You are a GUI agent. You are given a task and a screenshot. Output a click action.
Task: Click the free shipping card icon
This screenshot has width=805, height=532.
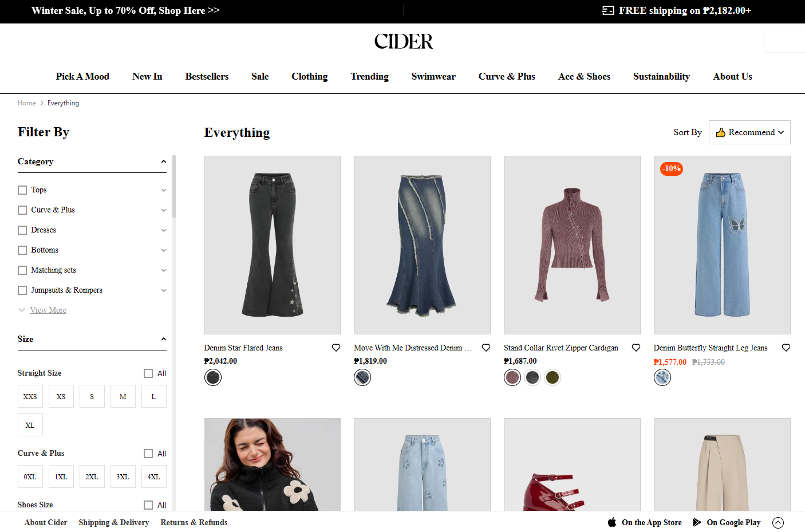tap(608, 10)
